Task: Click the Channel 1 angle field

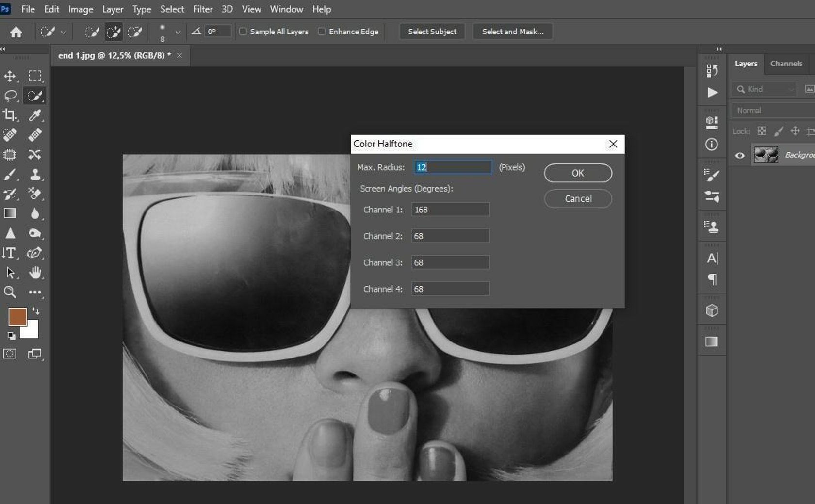Action: click(x=450, y=210)
